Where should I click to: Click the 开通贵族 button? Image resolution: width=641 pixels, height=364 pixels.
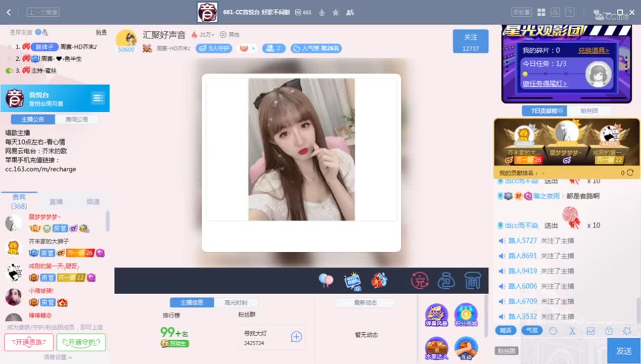pyautogui.click(x=29, y=342)
